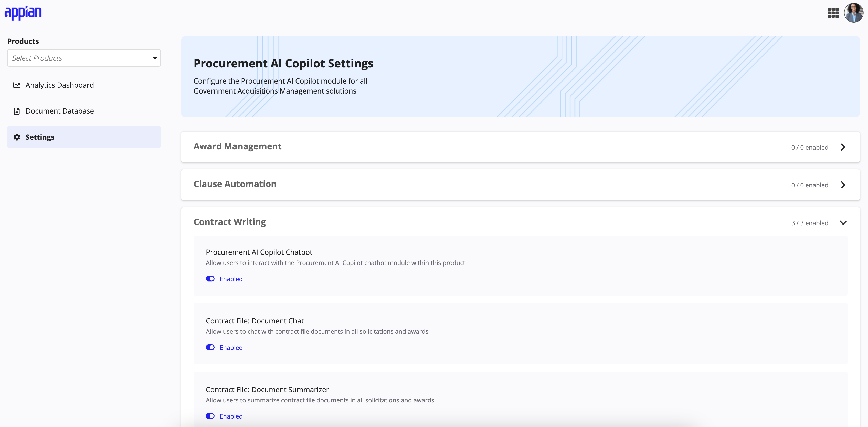This screenshot has height=427, width=868.
Task: Click the Select Products dropdown arrow
Action: click(155, 58)
